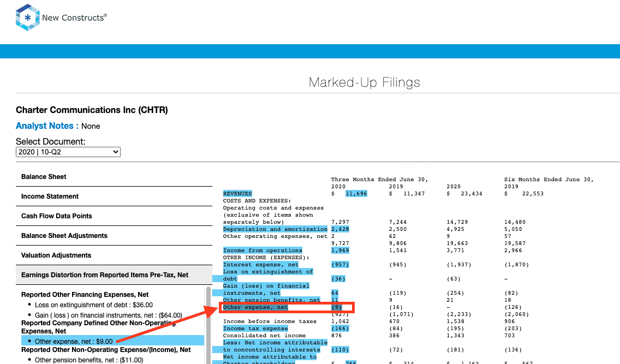Select 'Other expense, net : $9.00' item

(112, 341)
